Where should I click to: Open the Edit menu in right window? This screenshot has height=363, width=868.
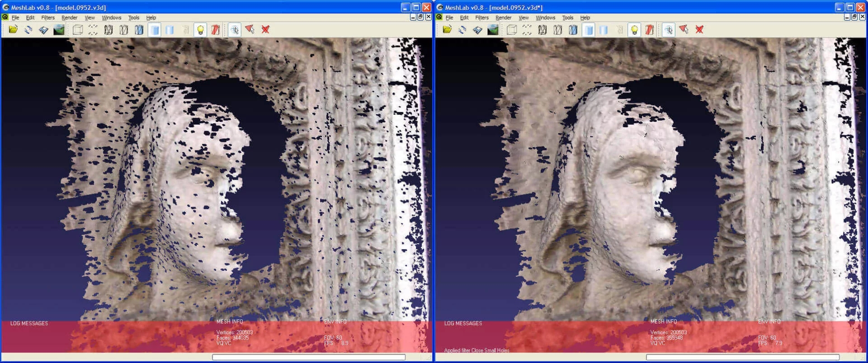coord(464,18)
